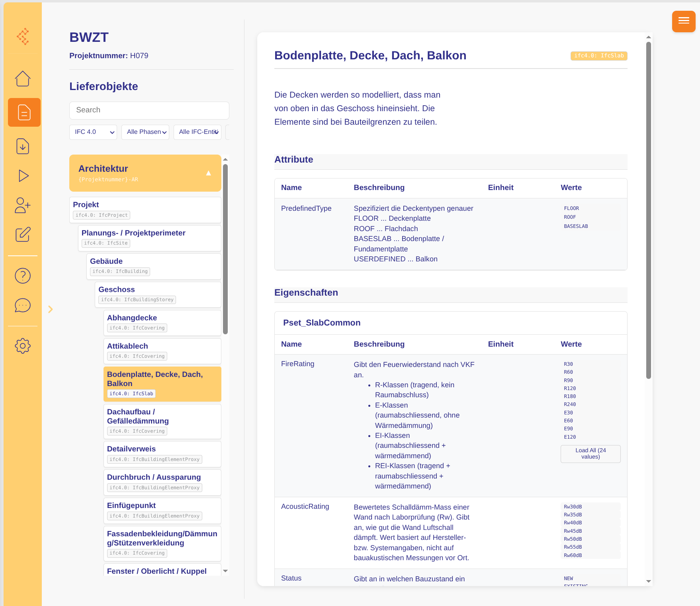
Task: Click the E120 FireRating value
Action: pyautogui.click(x=570, y=437)
